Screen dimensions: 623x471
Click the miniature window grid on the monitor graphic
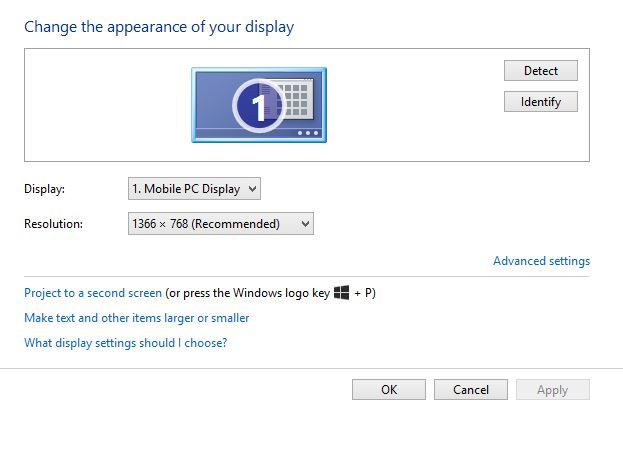(x=293, y=98)
